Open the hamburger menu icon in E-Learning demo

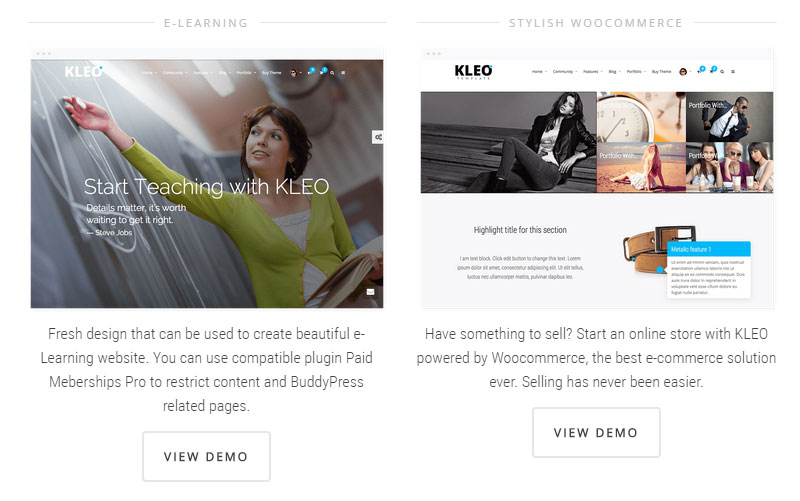pos(343,73)
